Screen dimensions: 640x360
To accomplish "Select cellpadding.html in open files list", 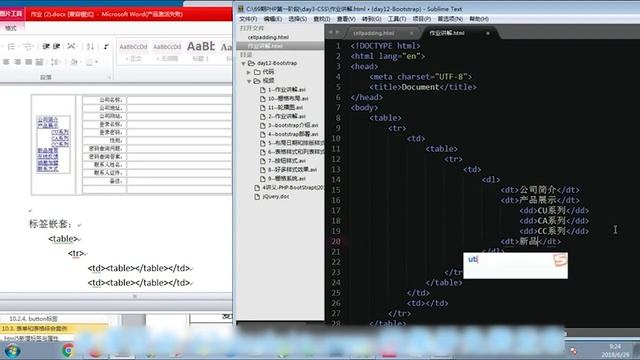I will (x=268, y=37).
